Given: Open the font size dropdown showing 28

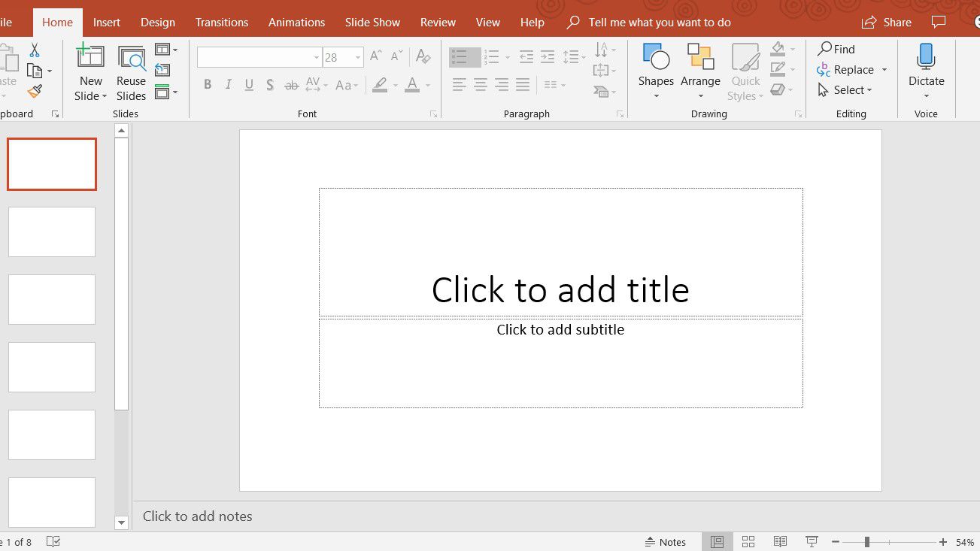Looking at the screenshot, I should 358,57.
